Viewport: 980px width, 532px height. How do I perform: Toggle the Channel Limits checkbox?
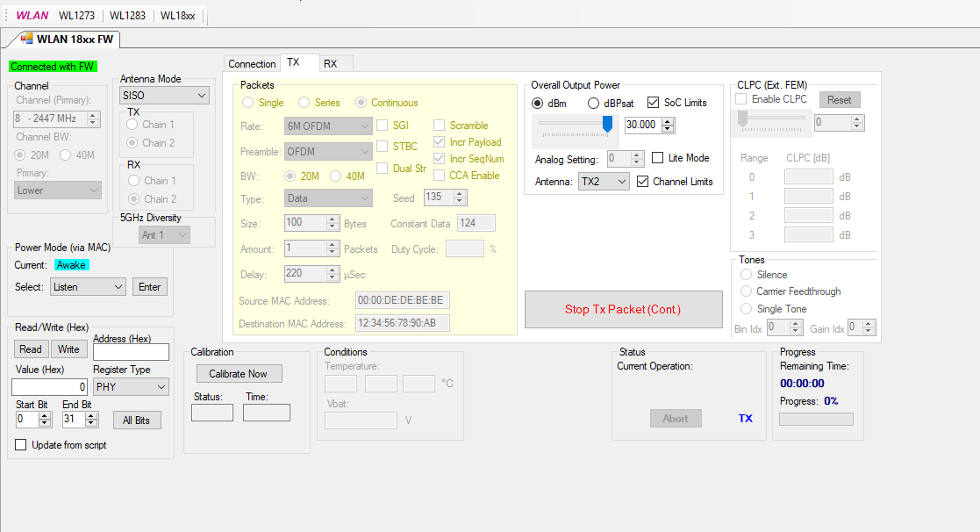(642, 182)
